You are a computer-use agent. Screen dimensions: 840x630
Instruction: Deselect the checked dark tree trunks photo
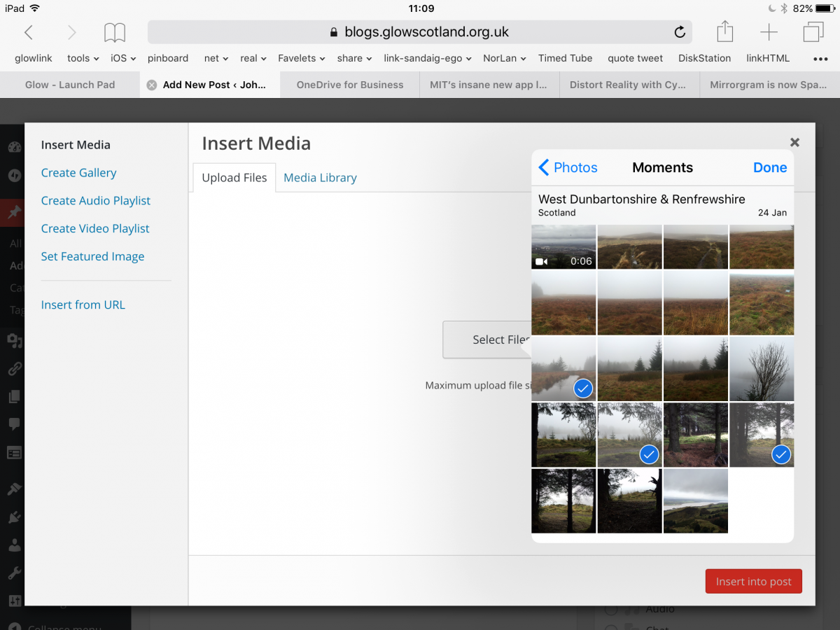click(762, 435)
